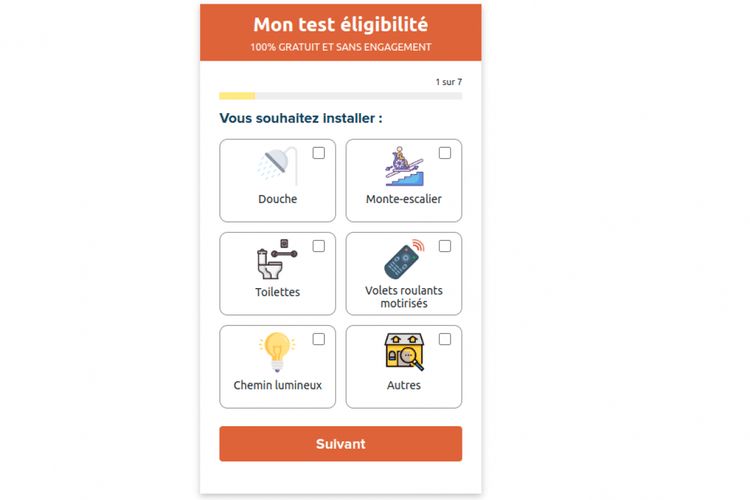Click the house with magnifier icon
750x500 pixels.
(x=404, y=352)
